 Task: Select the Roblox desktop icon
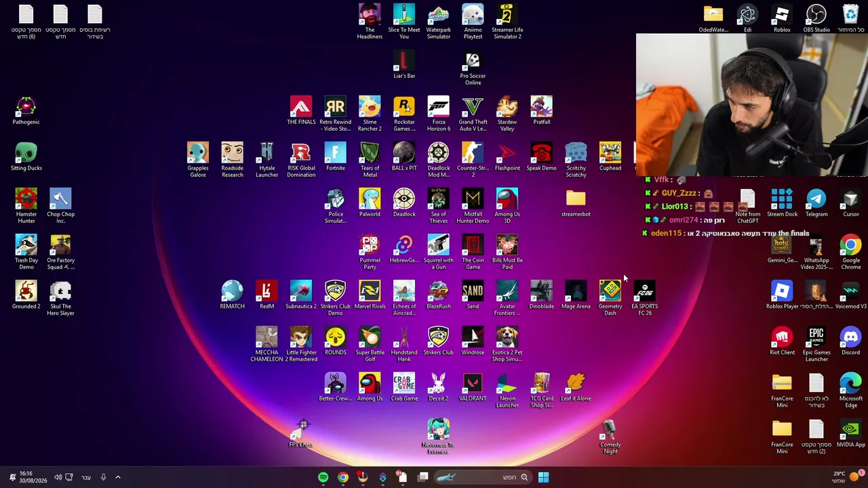pyautogui.click(x=782, y=19)
